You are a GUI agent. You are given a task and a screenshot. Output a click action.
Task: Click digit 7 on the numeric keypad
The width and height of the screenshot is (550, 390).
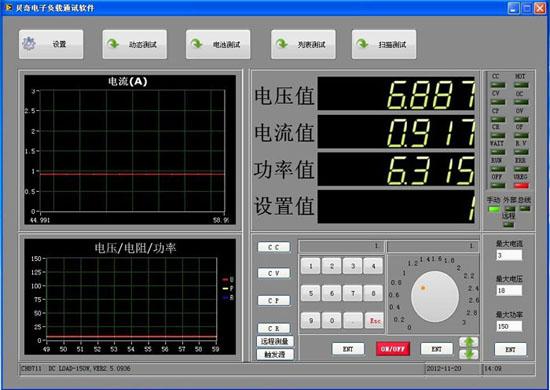click(x=353, y=293)
